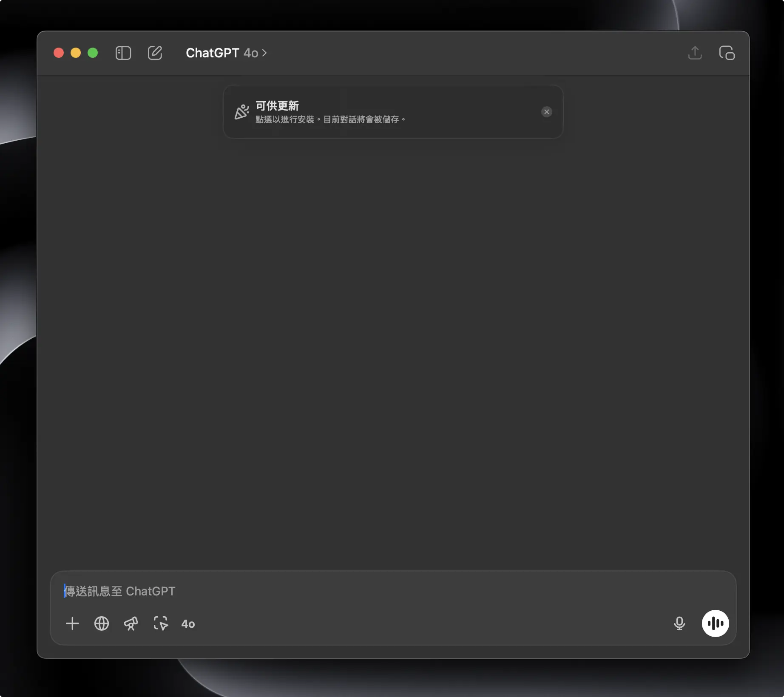This screenshot has width=784, height=697.
Task: Launch voice mode waveform button
Action: click(715, 623)
